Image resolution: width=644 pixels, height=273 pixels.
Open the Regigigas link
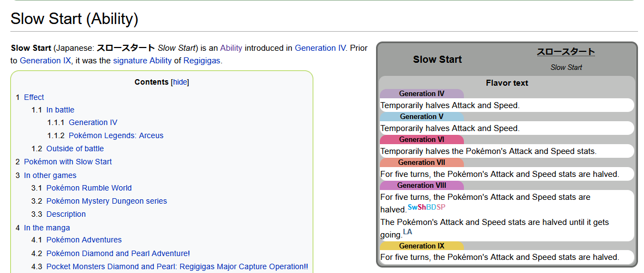click(201, 61)
